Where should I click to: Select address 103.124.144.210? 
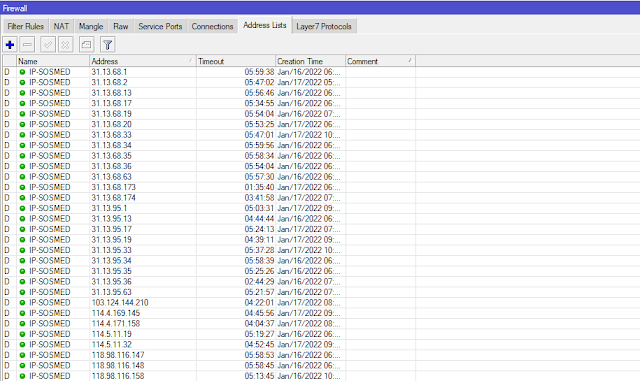(x=120, y=303)
